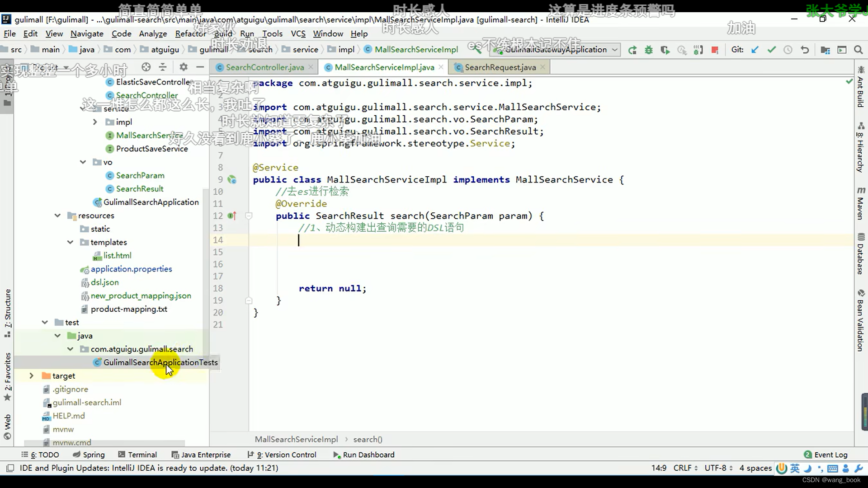868x488 pixels.
Task: Click the Debug bug icon
Action: pyautogui.click(x=648, y=50)
